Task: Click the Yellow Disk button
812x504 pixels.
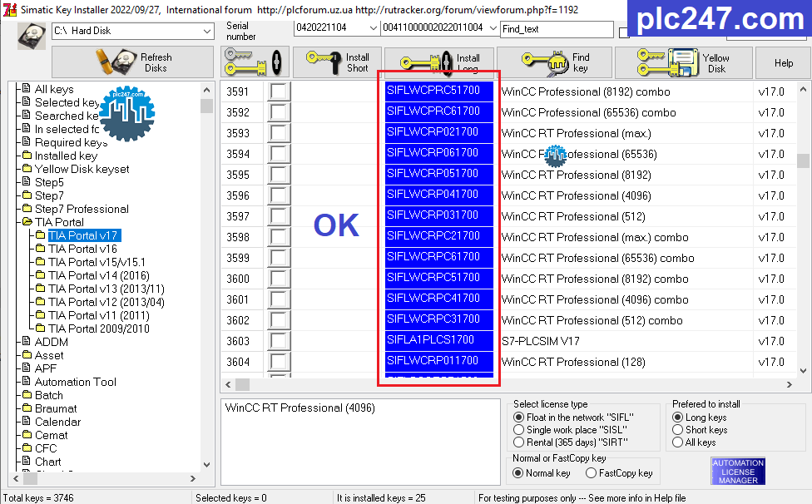Action: 683,62
